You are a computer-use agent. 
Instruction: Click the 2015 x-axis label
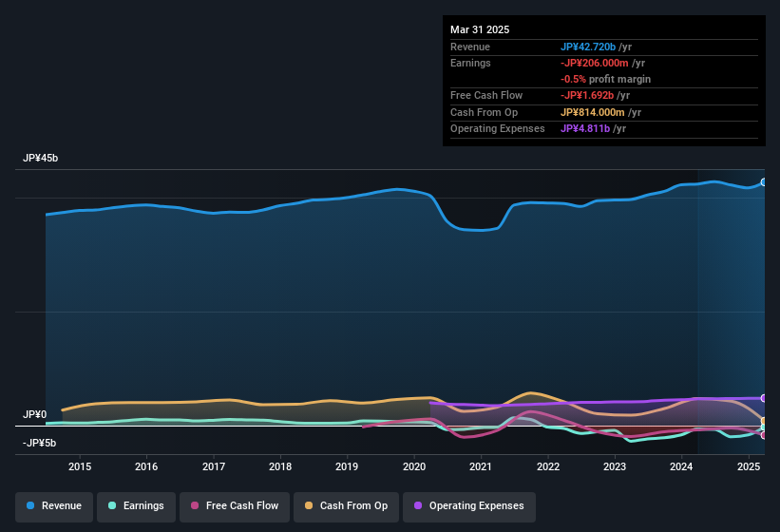tap(80, 466)
